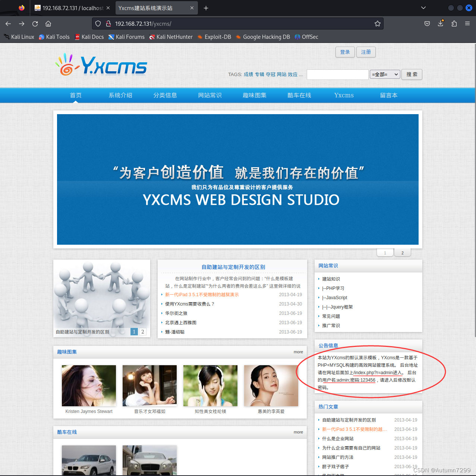Close the Yxcms建站系统演示站 tab
The height and width of the screenshot is (476, 476).
coord(192,8)
